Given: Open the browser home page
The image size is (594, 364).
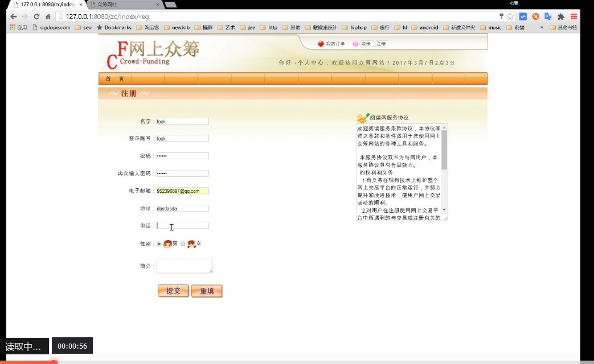Looking at the screenshot, I should [48, 16].
